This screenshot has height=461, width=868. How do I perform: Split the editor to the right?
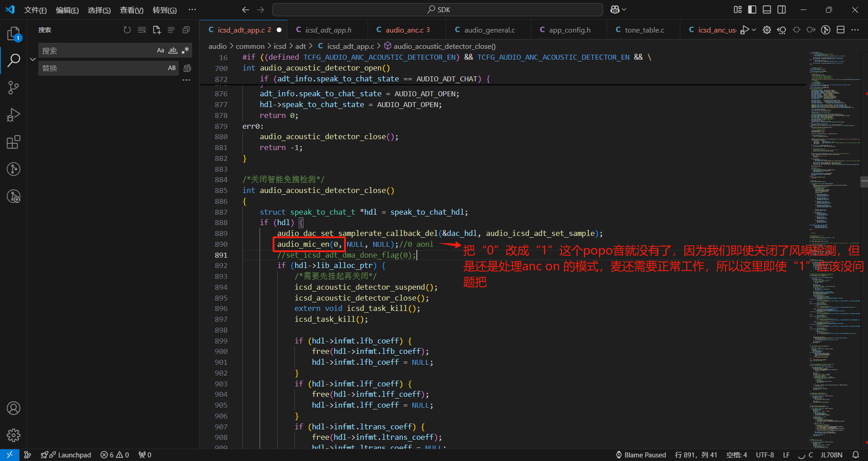(x=840, y=30)
